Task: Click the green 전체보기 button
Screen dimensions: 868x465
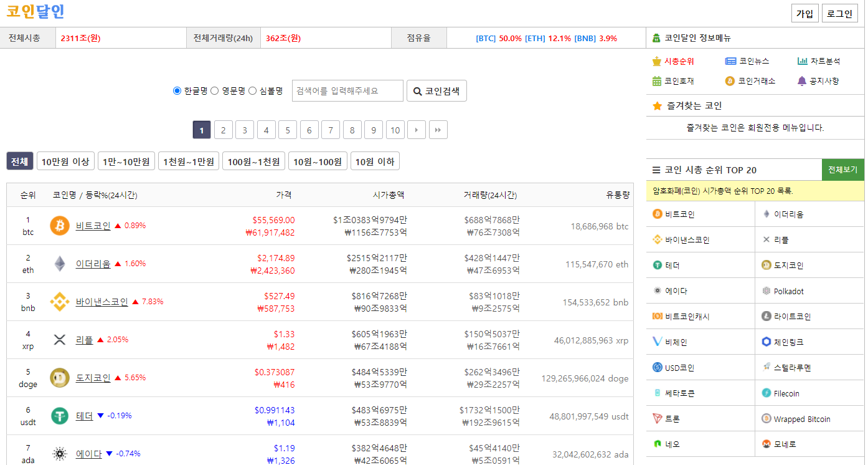Action: click(x=843, y=170)
